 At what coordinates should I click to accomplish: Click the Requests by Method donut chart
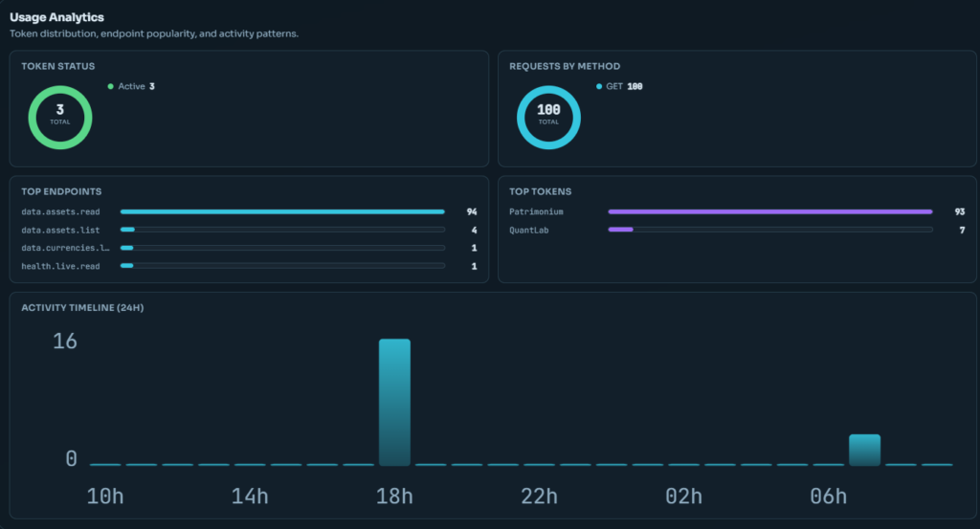(548, 118)
